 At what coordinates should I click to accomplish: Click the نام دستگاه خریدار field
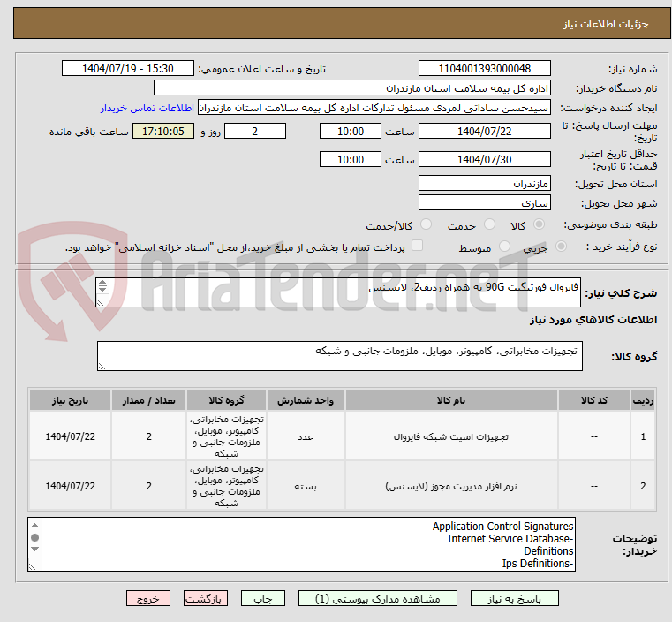pos(351,87)
